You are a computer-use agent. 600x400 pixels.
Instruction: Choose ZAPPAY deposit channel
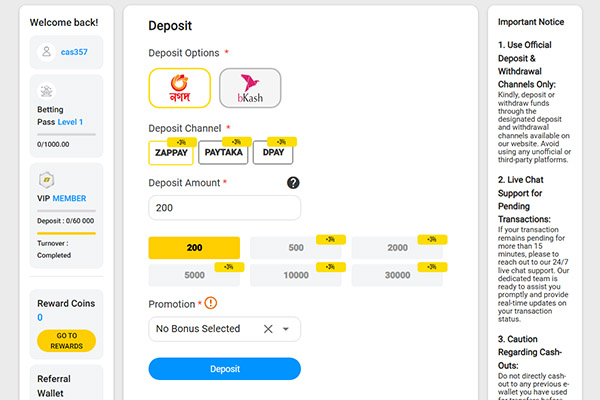(x=170, y=153)
